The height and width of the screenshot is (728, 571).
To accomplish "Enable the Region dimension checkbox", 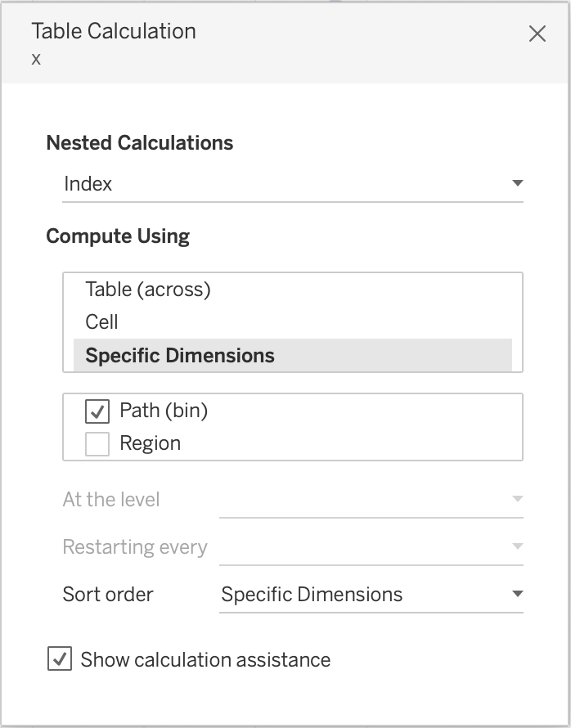I will [97, 444].
